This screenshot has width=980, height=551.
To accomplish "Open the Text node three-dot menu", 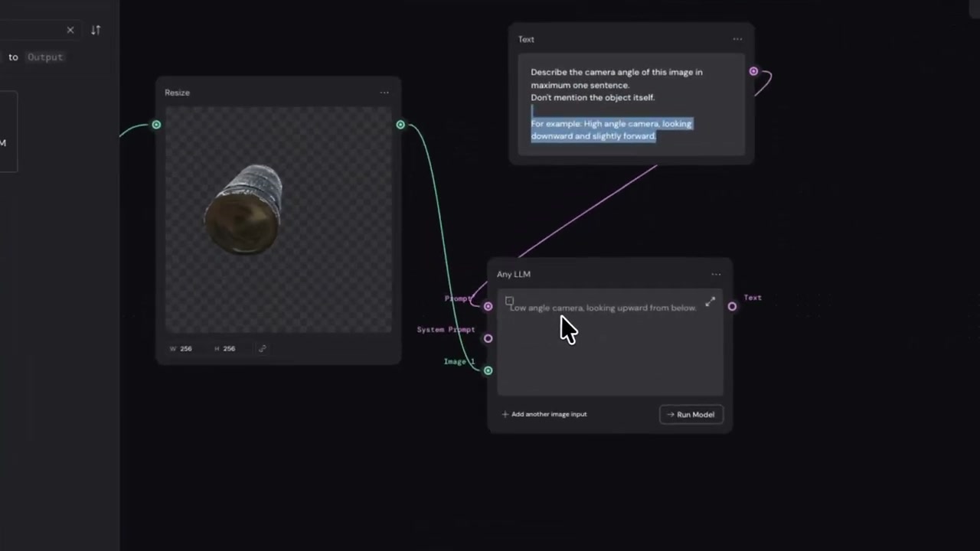I will (x=737, y=39).
